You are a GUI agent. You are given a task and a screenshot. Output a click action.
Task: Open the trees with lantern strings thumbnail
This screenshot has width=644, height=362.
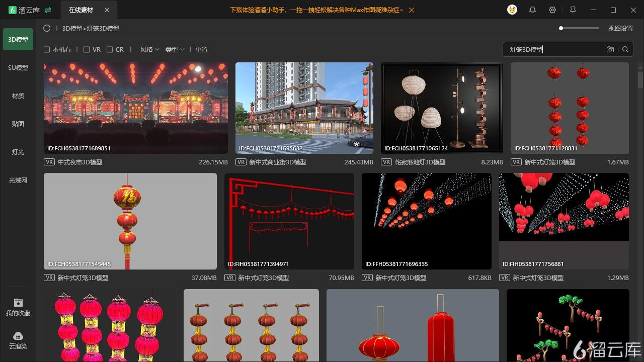pyautogui.click(x=568, y=325)
